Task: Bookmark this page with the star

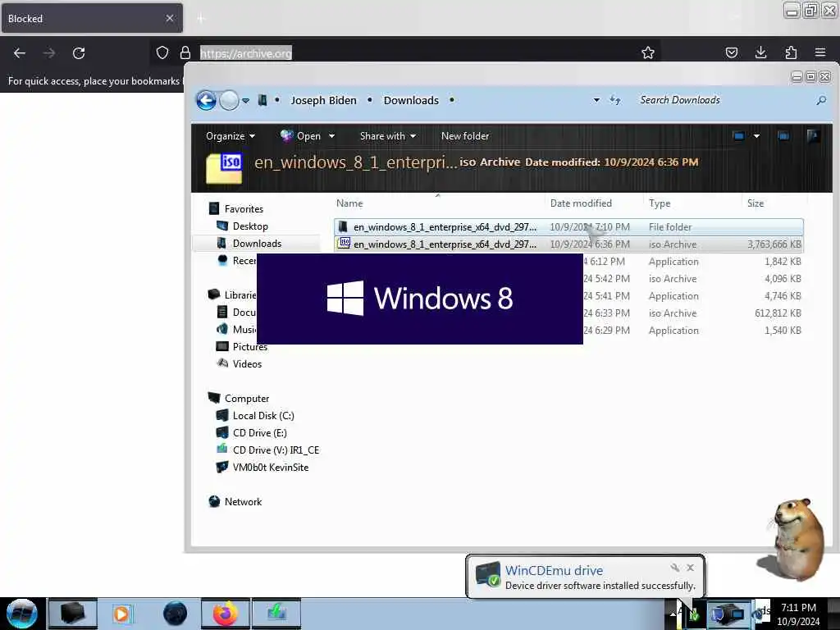Action: (x=648, y=52)
